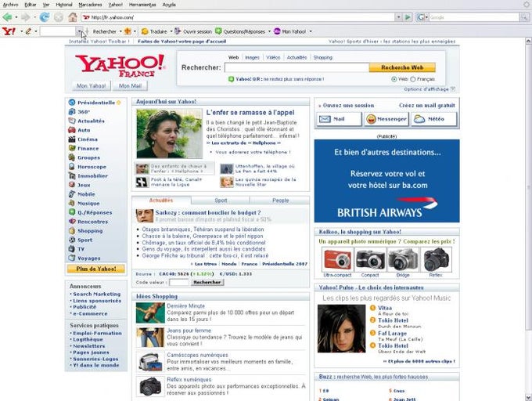Viewport: 532px width, 401px height.
Task: Click the Plus de Yahoo! button
Action: pos(96,269)
